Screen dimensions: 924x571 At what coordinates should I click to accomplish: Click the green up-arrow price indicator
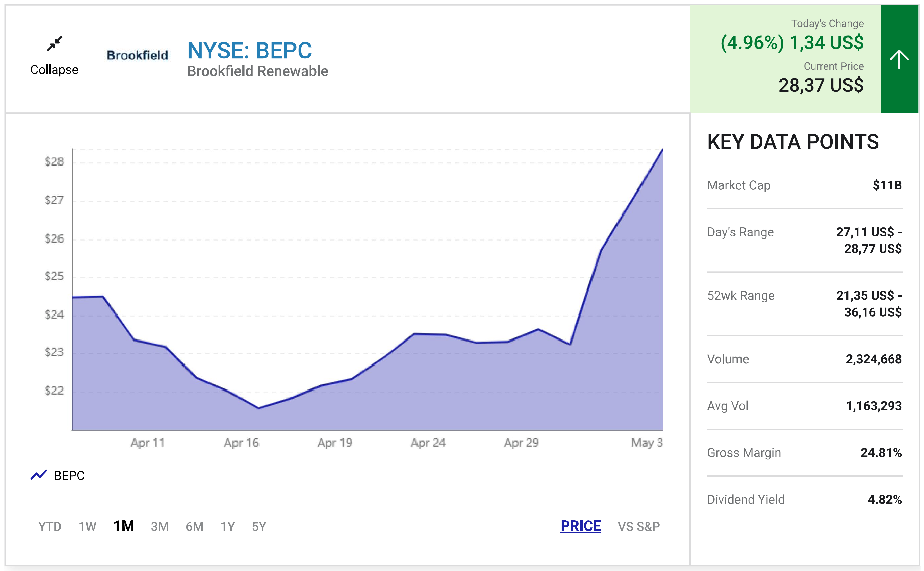[x=899, y=59]
